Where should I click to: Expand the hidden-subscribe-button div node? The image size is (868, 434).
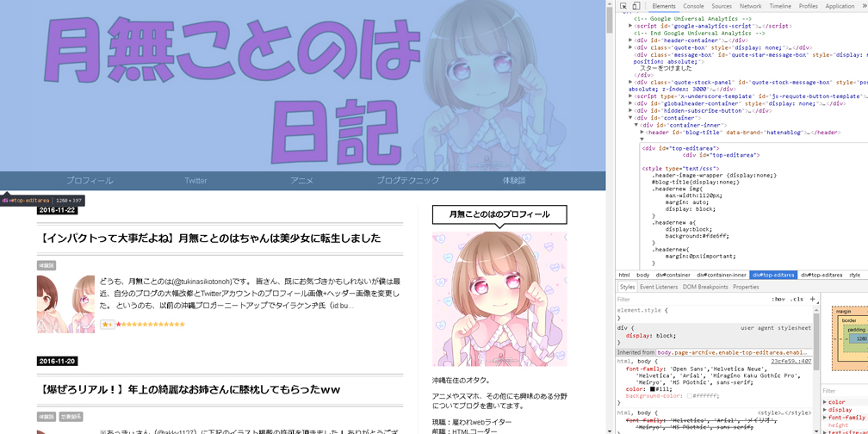[x=630, y=111]
